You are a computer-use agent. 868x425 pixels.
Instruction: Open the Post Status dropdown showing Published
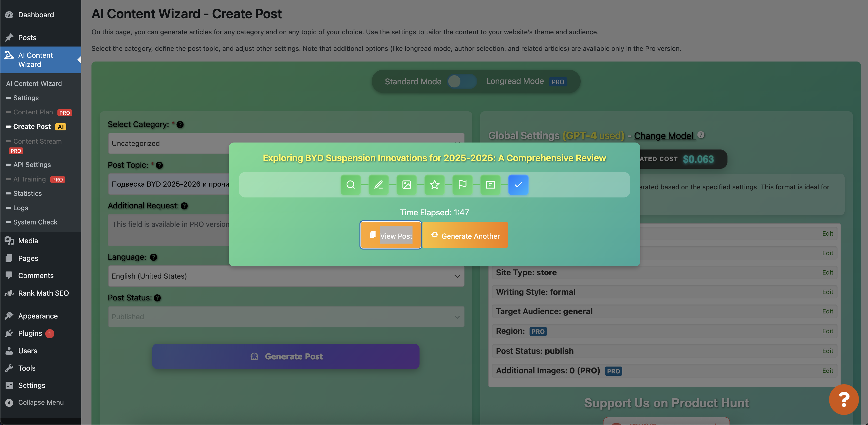click(286, 317)
